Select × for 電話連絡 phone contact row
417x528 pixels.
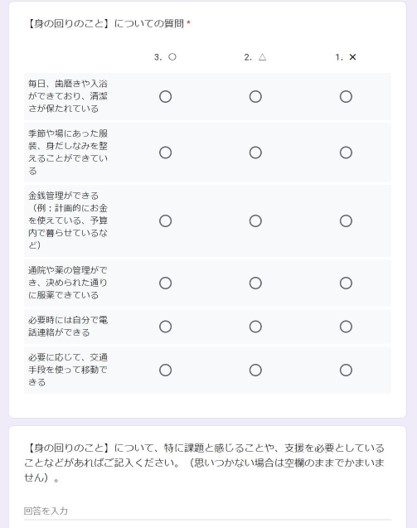point(346,327)
